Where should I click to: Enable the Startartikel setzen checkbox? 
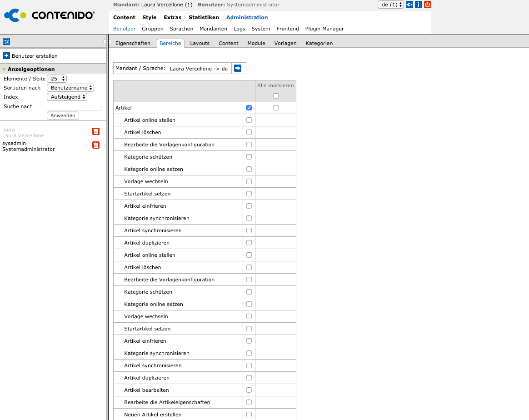249,194
